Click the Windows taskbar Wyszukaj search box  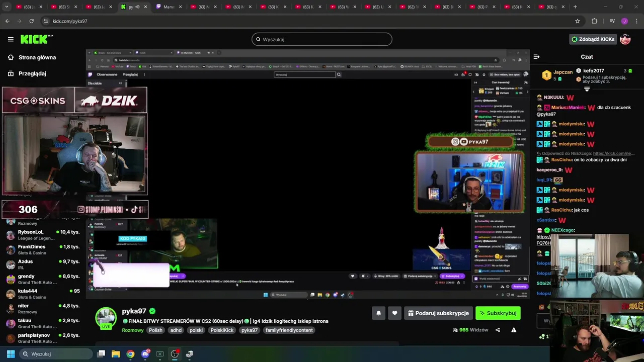coord(56,354)
